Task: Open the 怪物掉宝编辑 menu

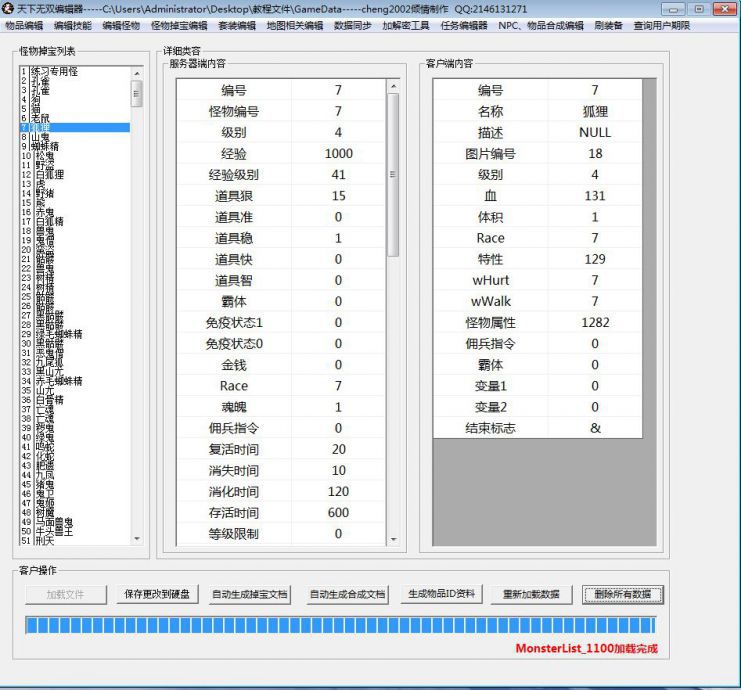Action: 179,25
